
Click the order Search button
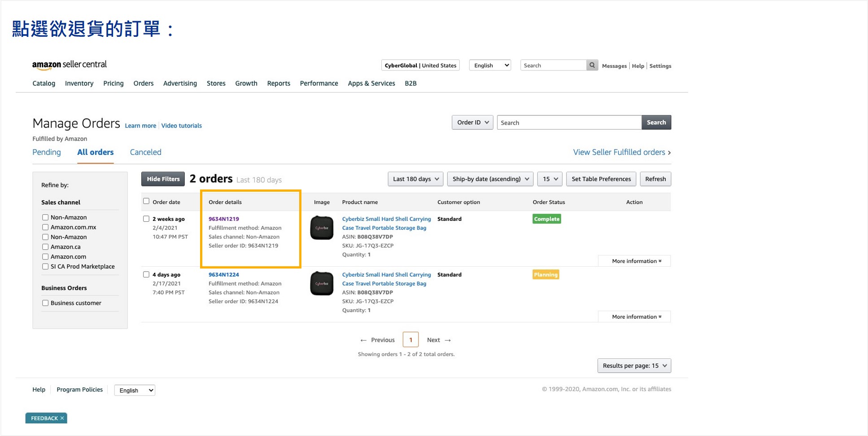tap(656, 122)
